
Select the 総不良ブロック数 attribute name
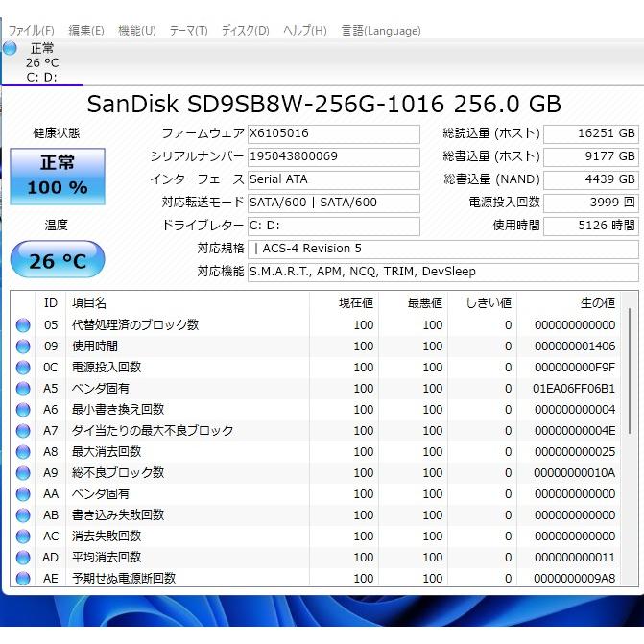point(118,473)
